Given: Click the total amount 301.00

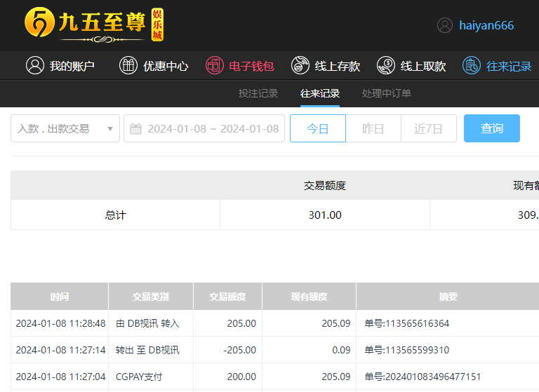Looking at the screenshot, I should coord(325,215).
